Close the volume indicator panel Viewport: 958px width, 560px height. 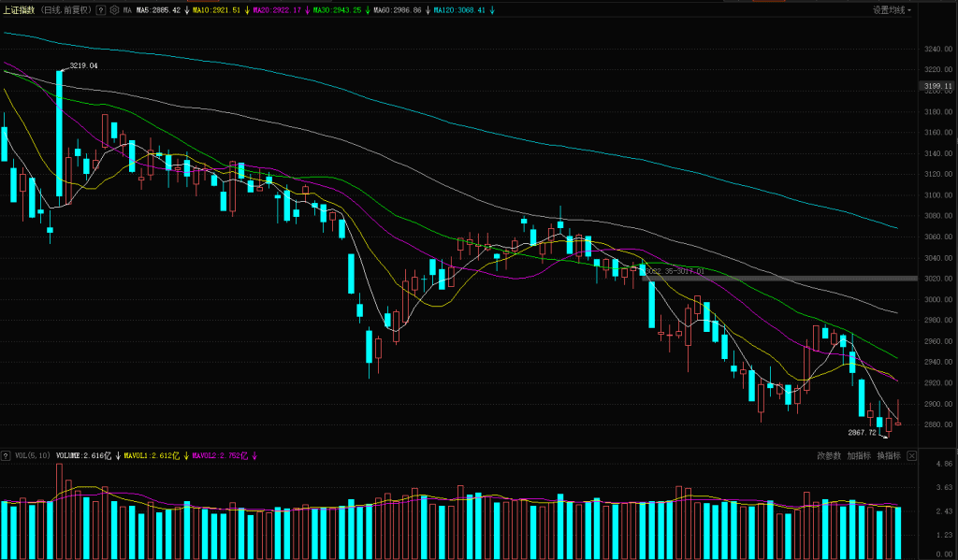tap(911, 456)
